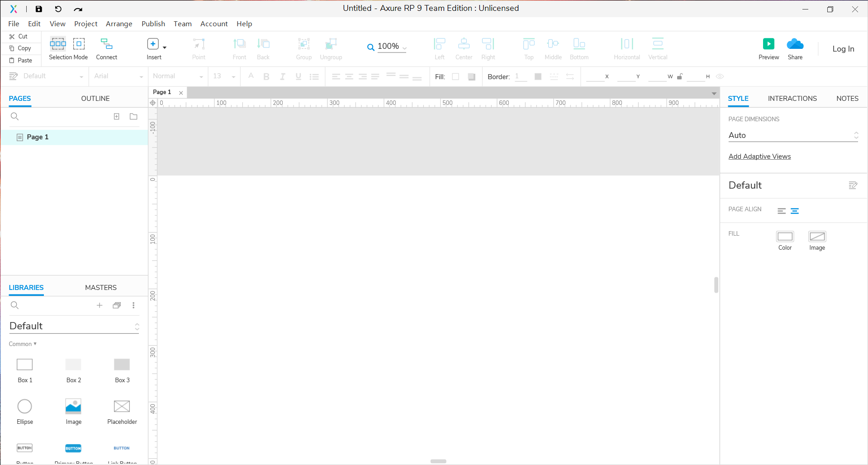The image size is (868, 465).
Task: Align widgets Right
Action: pos(488,49)
